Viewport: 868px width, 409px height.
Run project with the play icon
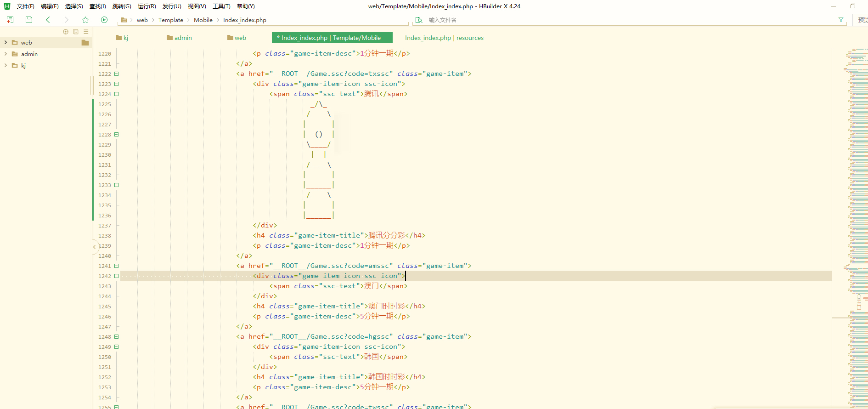pyautogui.click(x=104, y=20)
